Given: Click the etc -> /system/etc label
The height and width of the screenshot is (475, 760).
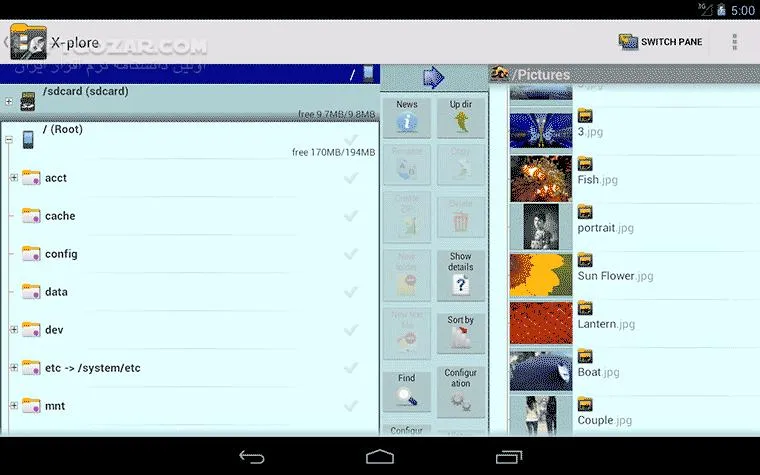Looking at the screenshot, I should coord(93,368).
